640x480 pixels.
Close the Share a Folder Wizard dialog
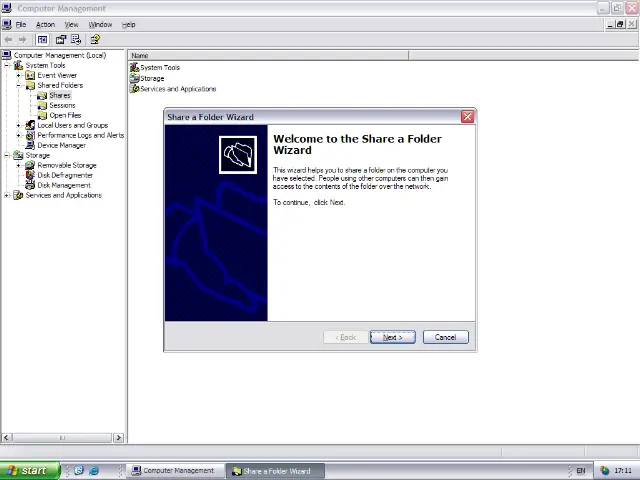pyautogui.click(x=467, y=117)
